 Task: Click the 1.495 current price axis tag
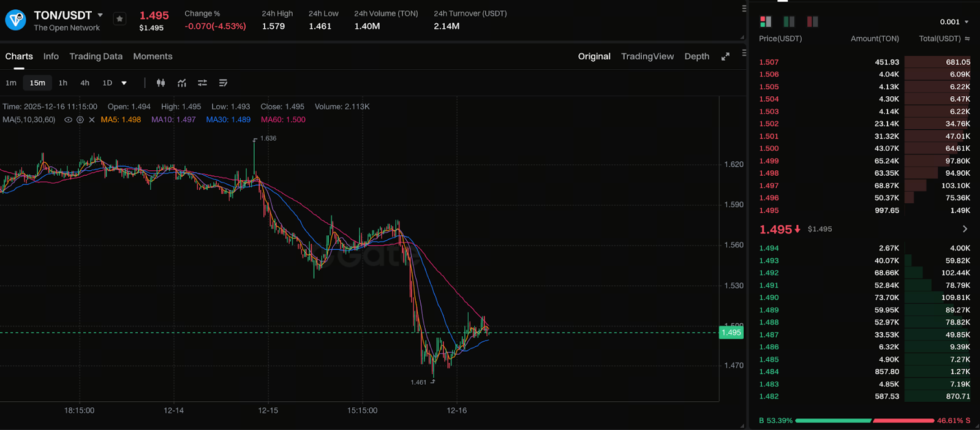pos(731,333)
